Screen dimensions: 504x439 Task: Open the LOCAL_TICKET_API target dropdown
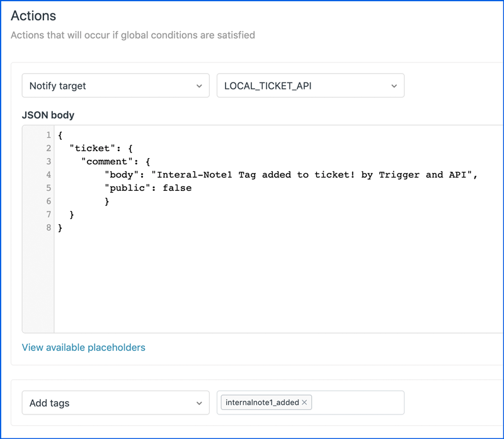[x=311, y=86]
